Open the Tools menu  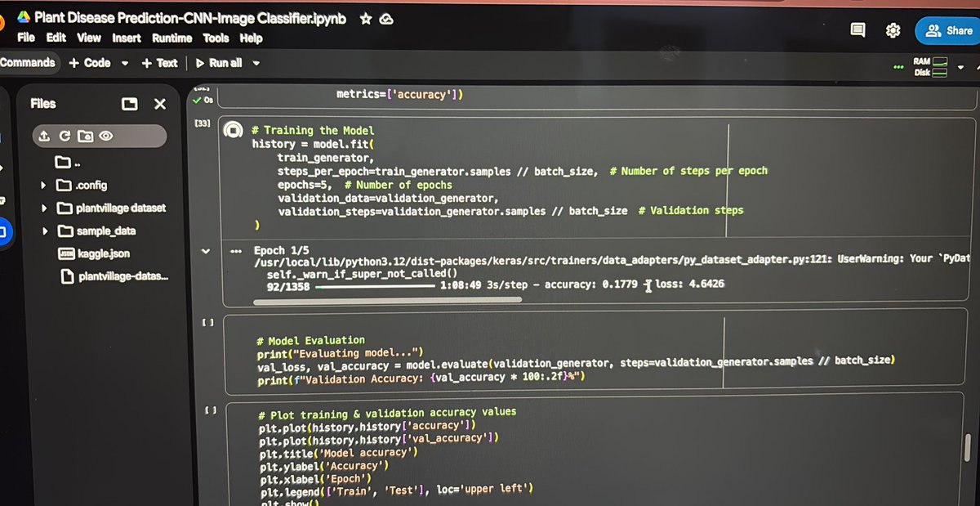click(x=215, y=38)
